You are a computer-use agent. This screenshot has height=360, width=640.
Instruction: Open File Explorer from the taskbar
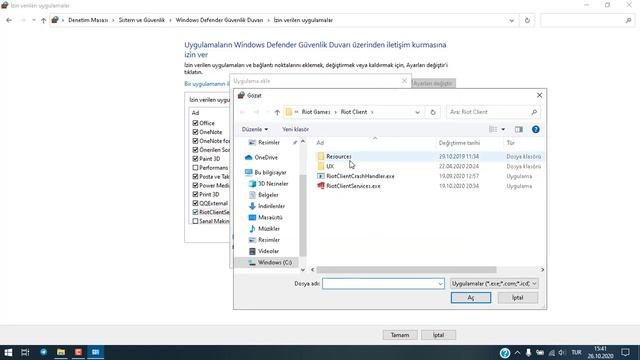[61, 352]
